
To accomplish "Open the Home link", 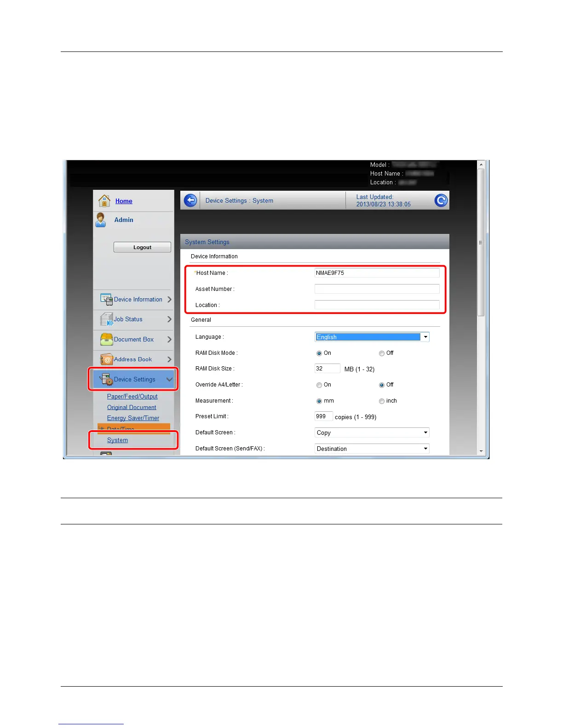I will pyautogui.click(x=124, y=201).
